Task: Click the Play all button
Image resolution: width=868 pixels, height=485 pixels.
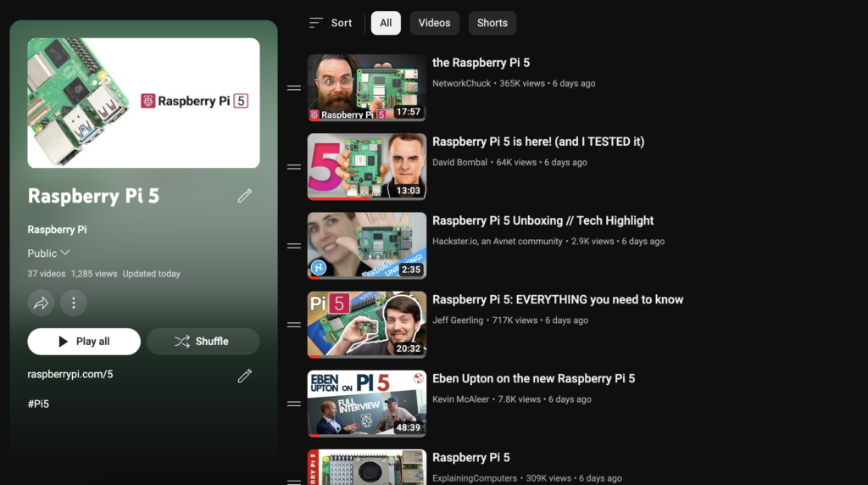Action: 84,342
